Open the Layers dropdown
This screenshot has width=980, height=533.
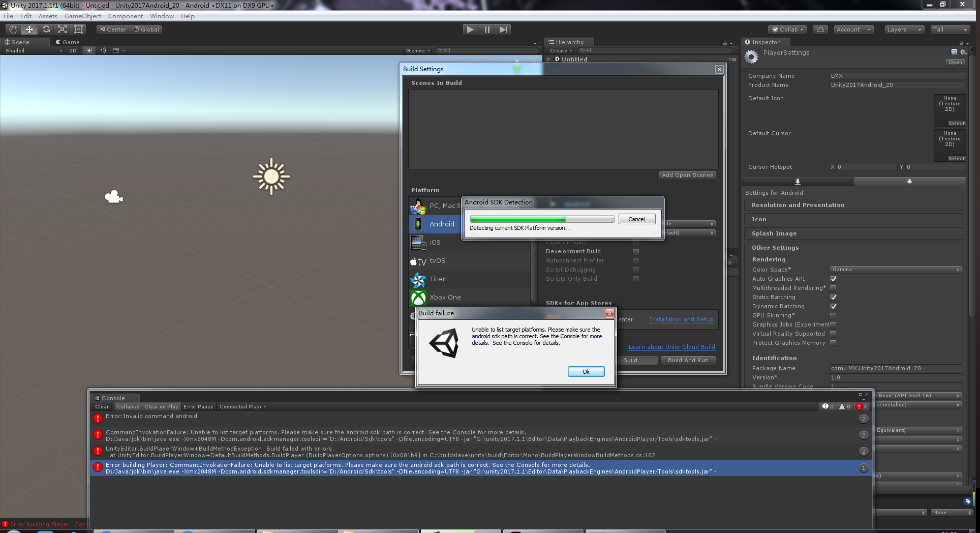[904, 29]
